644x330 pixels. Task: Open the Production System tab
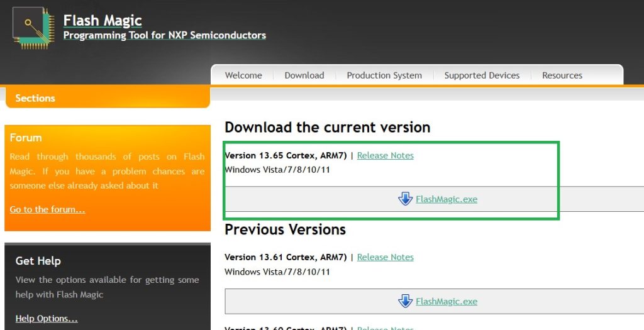[384, 75]
